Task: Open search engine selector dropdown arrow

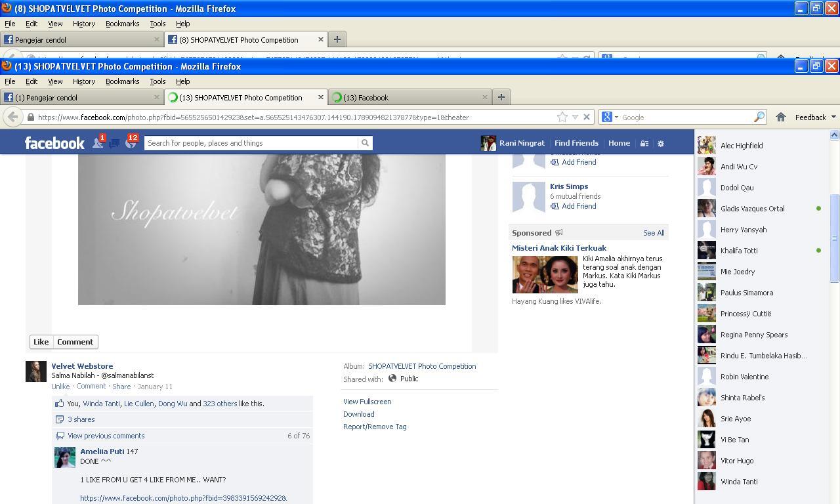Action: point(616,117)
